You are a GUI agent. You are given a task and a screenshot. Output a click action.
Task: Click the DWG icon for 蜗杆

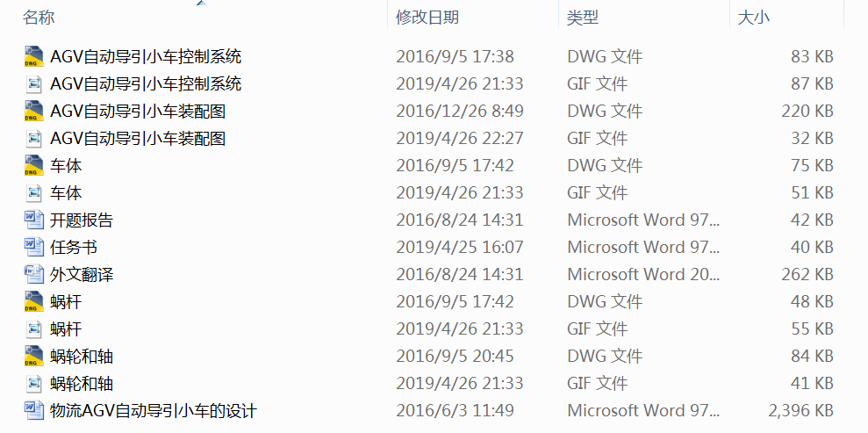coord(34,302)
